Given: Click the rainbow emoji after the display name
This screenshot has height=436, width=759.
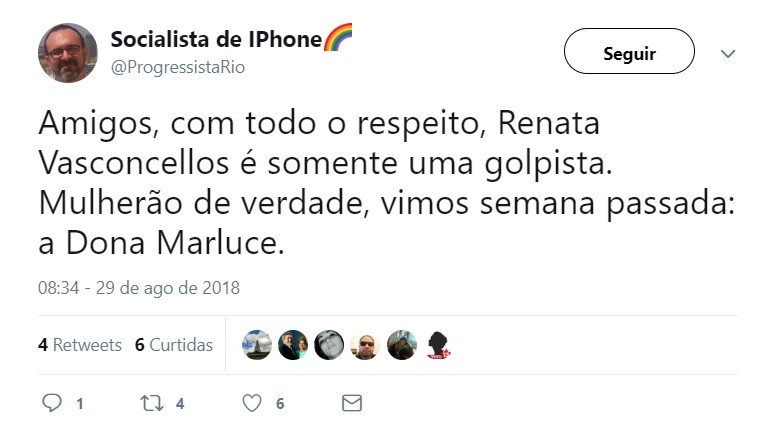Looking at the screenshot, I should [338, 39].
